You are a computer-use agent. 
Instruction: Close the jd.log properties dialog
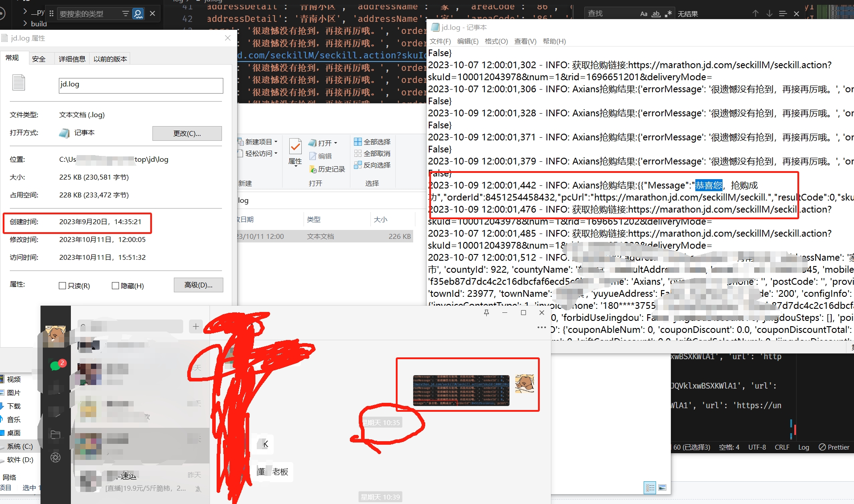tap(228, 38)
